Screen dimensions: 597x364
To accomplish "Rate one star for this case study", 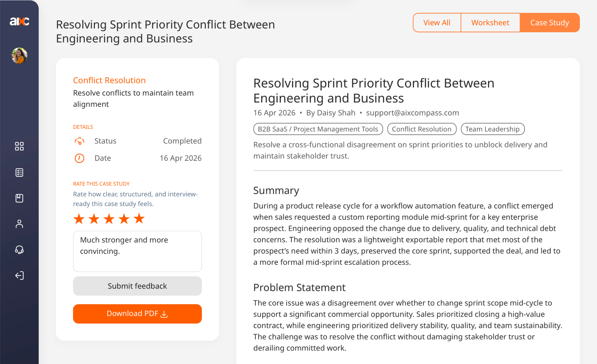I will pos(79,219).
